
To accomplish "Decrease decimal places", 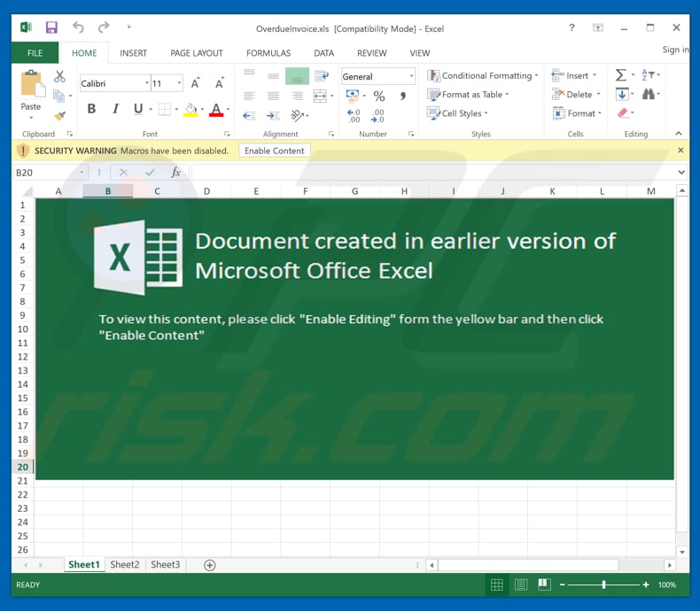I will (x=377, y=116).
